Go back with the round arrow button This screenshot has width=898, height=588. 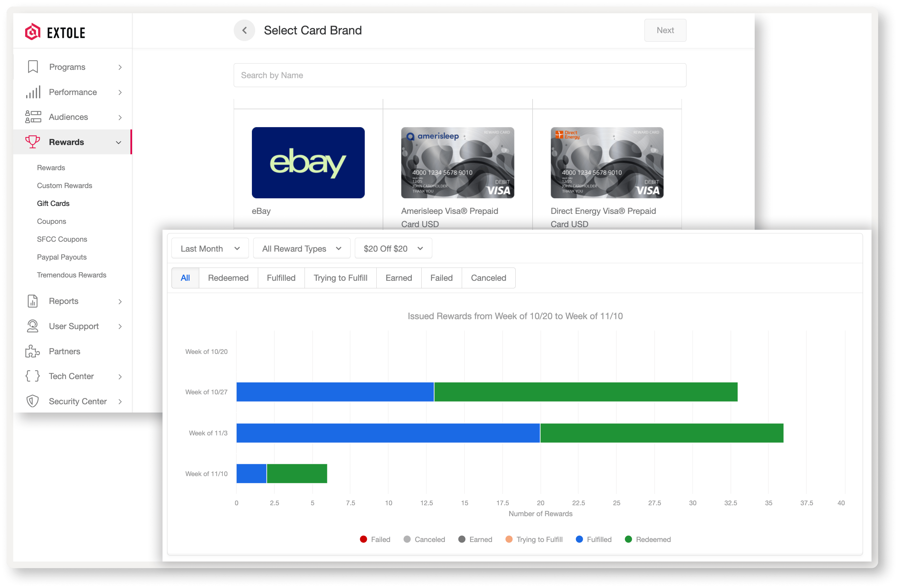pos(244,30)
